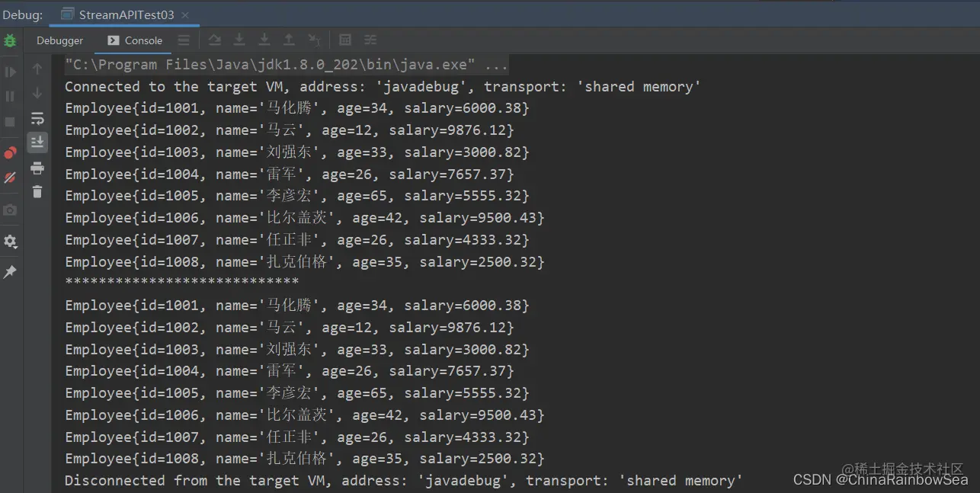Click the Resume Program icon

pyautogui.click(x=10, y=72)
